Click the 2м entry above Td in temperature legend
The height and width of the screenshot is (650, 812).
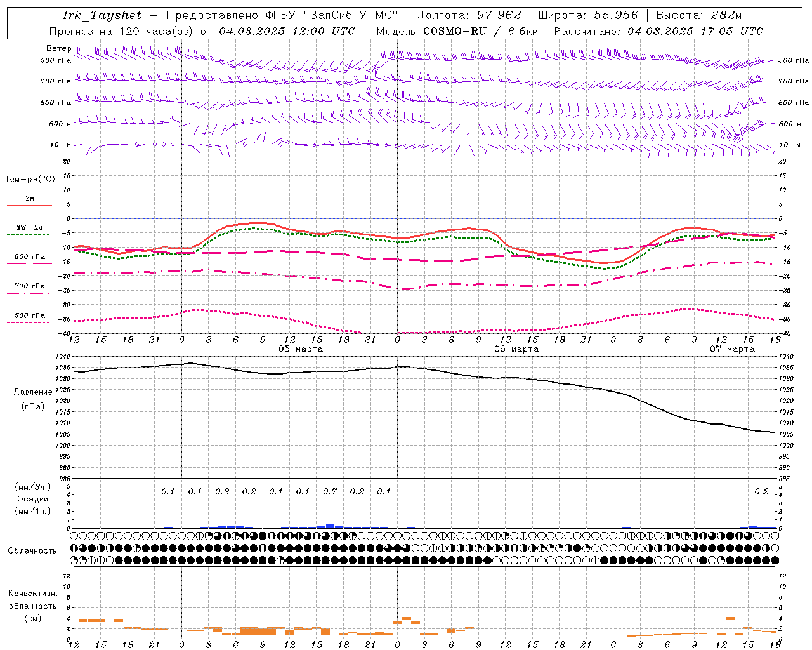[x=30, y=199]
